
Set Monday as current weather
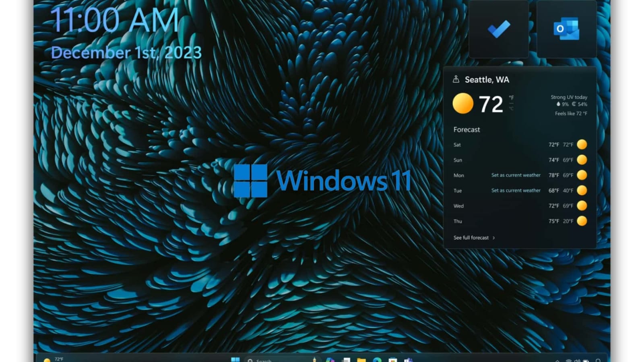[x=516, y=175]
